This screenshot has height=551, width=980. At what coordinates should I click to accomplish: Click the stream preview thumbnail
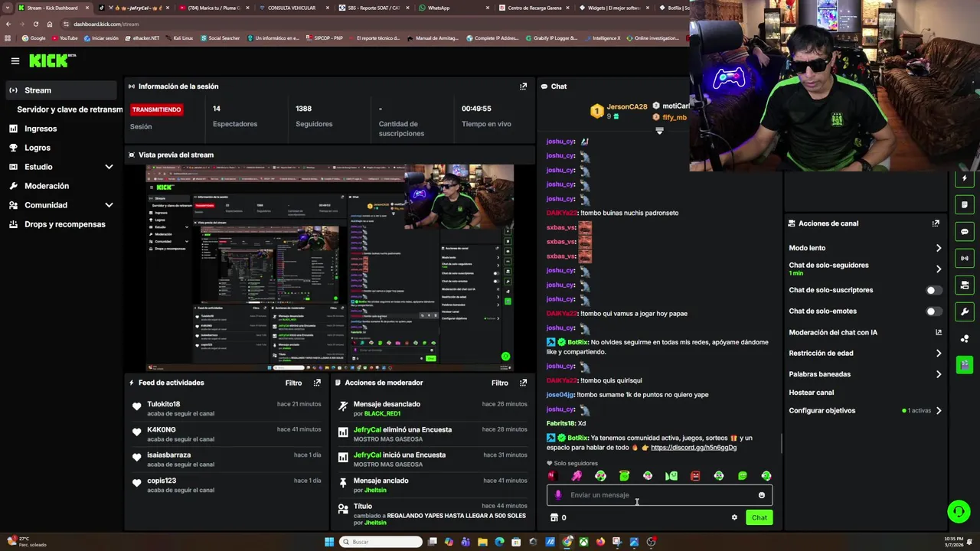point(330,266)
